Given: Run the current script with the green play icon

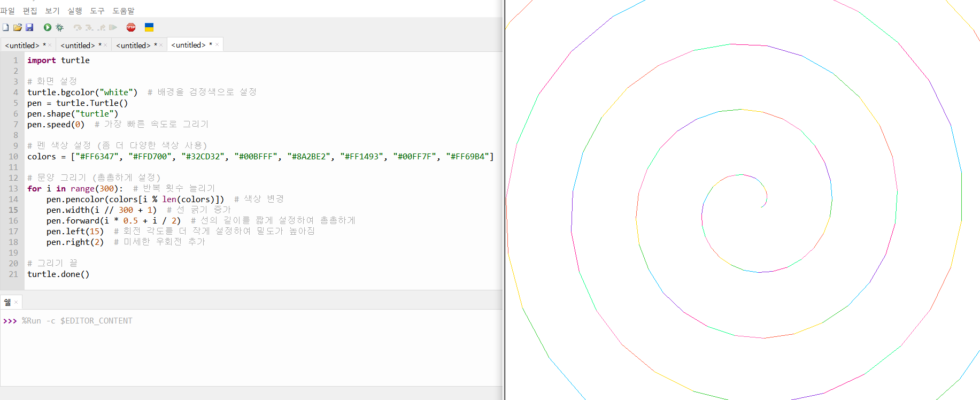Looking at the screenshot, I should [x=48, y=27].
